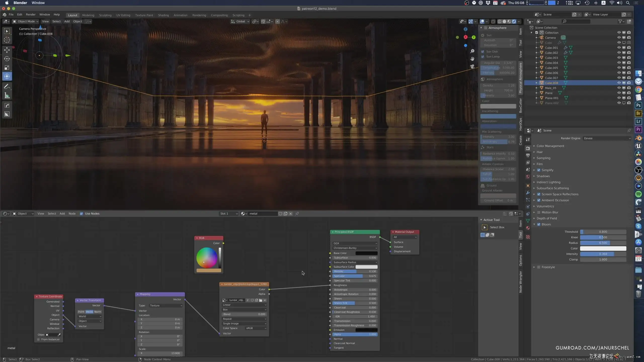This screenshot has height=362, width=644.
Task: Open the Render menu
Action: tap(31, 15)
